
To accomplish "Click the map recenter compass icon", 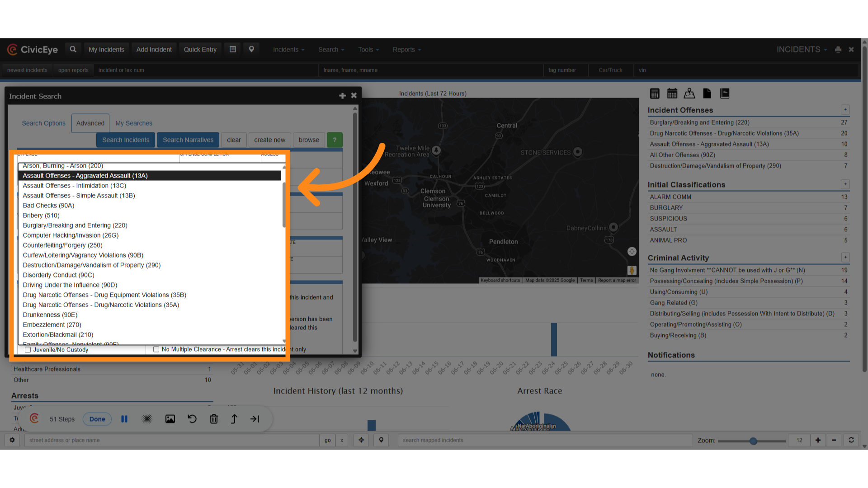I will [x=632, y=252].
